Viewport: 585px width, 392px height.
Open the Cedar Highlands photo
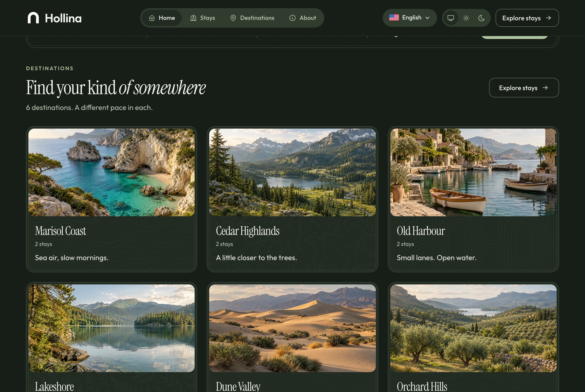(292, 172)
